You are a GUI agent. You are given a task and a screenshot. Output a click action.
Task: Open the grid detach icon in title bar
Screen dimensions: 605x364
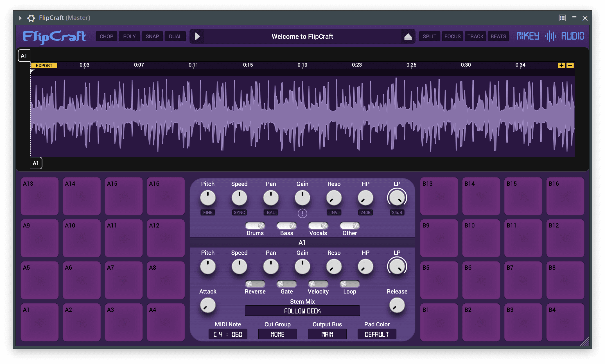[562, 18]
